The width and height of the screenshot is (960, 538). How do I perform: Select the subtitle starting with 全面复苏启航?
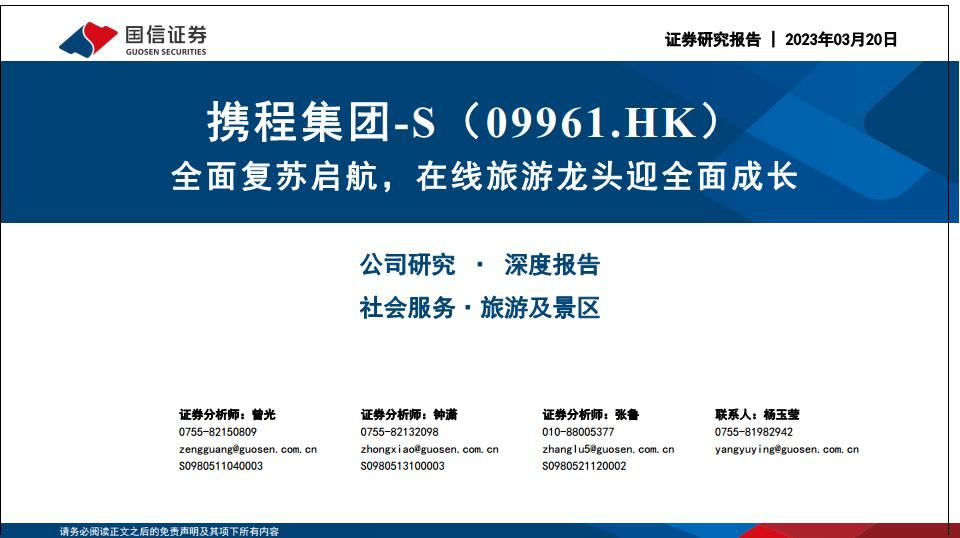pos(484,176)
